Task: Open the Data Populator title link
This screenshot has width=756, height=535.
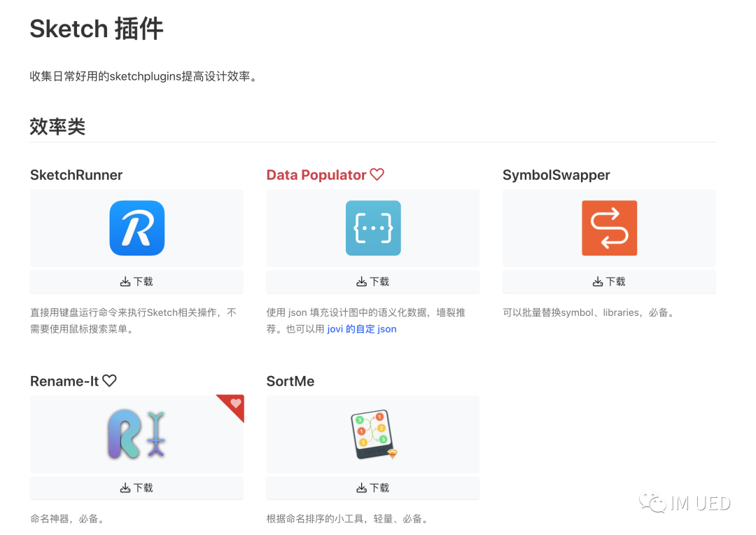Action: pos(316,175)
